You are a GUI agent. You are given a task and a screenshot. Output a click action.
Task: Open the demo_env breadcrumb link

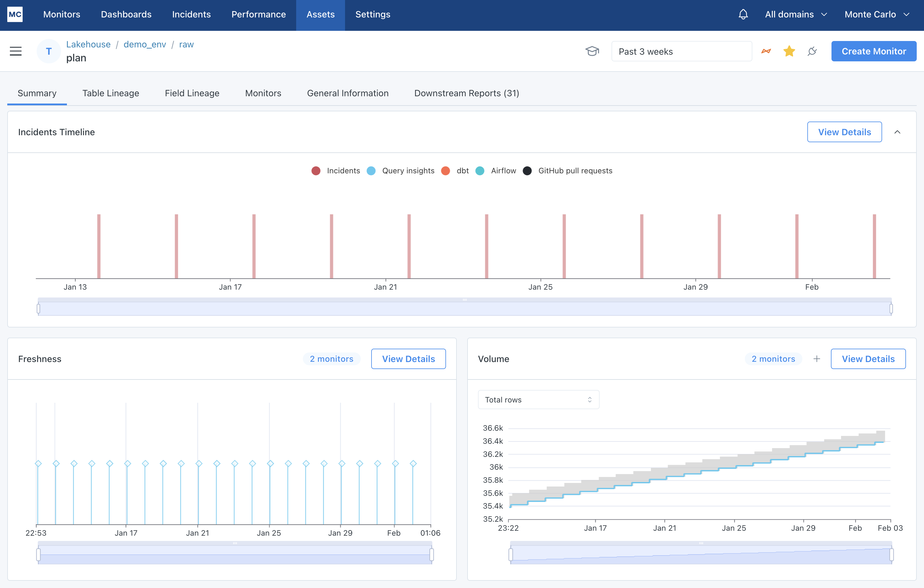click(x=145, y=44)
